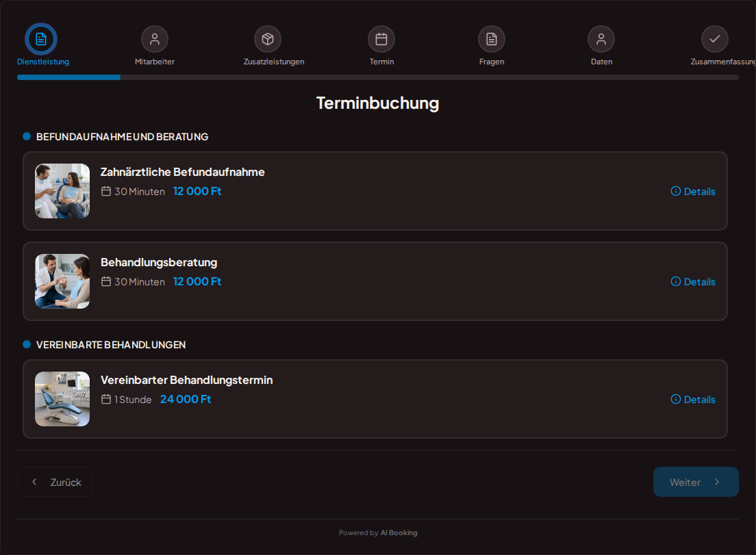Image resolution: width=756 pixels, height=555 pixels.
Task: Click the booking progress bar
Action: (x=377, y=77)
